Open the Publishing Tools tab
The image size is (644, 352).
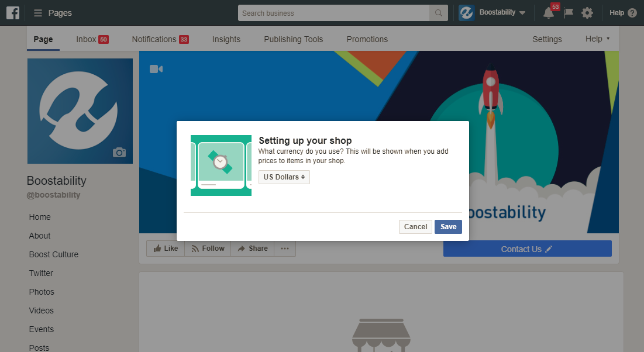coord(293,39)
